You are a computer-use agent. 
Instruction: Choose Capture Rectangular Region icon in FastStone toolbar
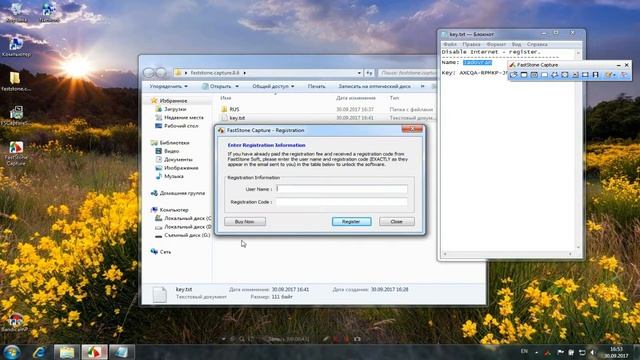(544, 75)
